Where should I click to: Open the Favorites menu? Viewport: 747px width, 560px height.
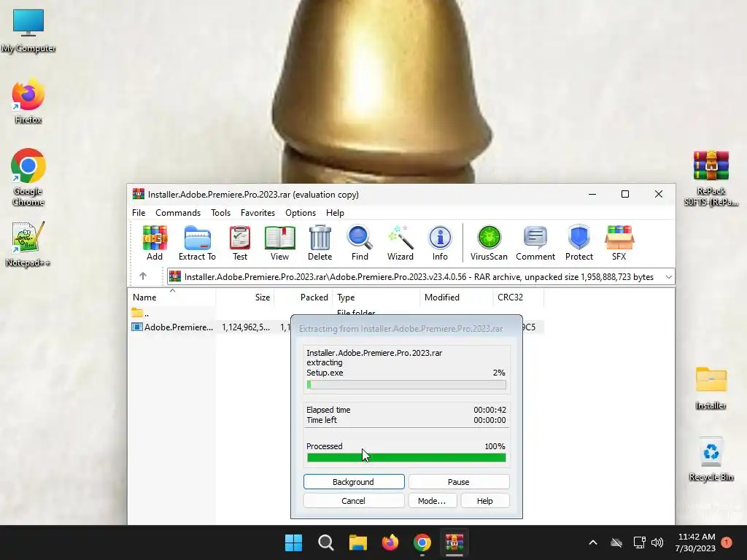click(x=258, y=213)
